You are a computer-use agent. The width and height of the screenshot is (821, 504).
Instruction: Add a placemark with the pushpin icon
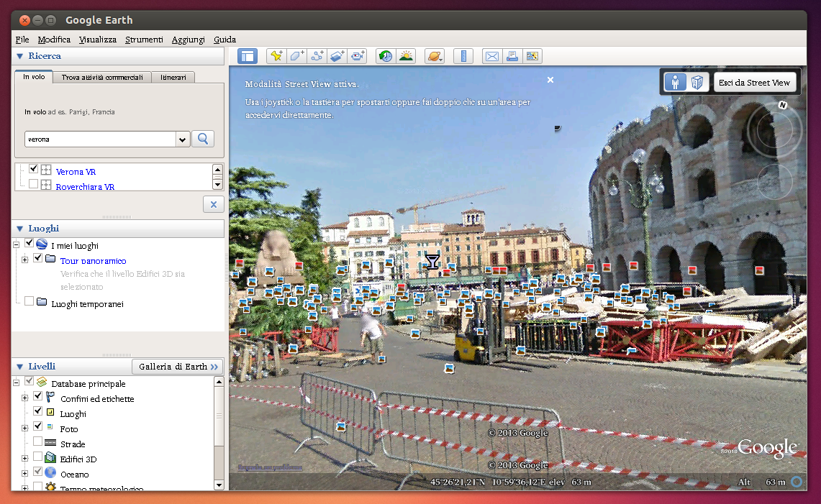pyautogui.click(x=276, y=56)
